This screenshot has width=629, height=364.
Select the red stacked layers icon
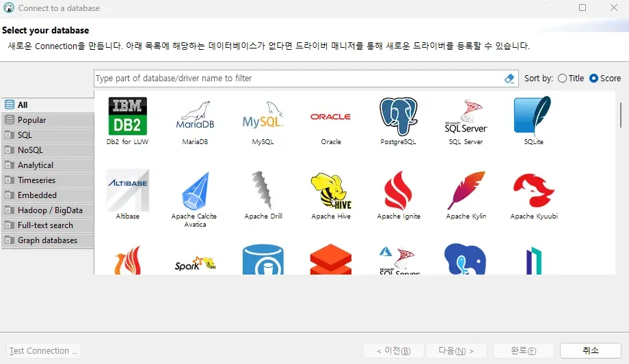pyautogui.click(x=330, y=260)
